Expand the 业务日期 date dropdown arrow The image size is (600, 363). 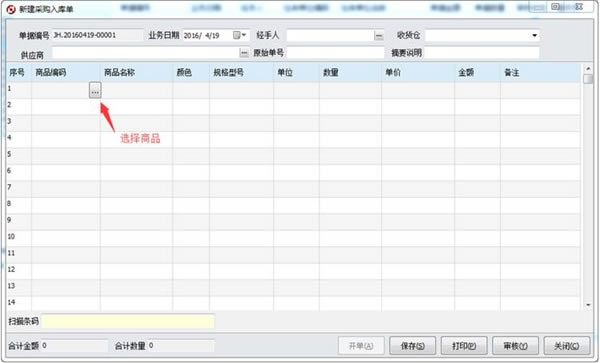click(x=244, y=35)
